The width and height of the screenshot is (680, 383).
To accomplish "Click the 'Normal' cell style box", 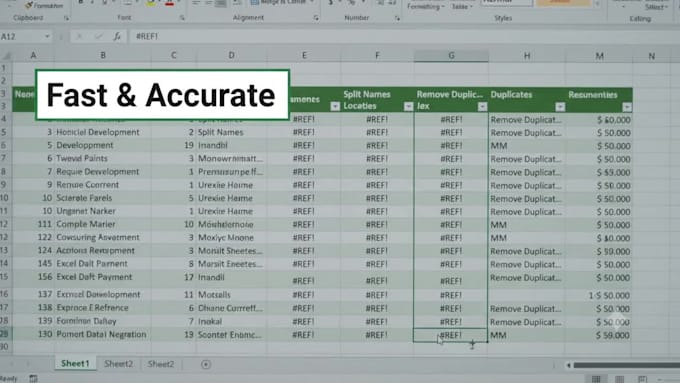I will click(x=507, y=3).
